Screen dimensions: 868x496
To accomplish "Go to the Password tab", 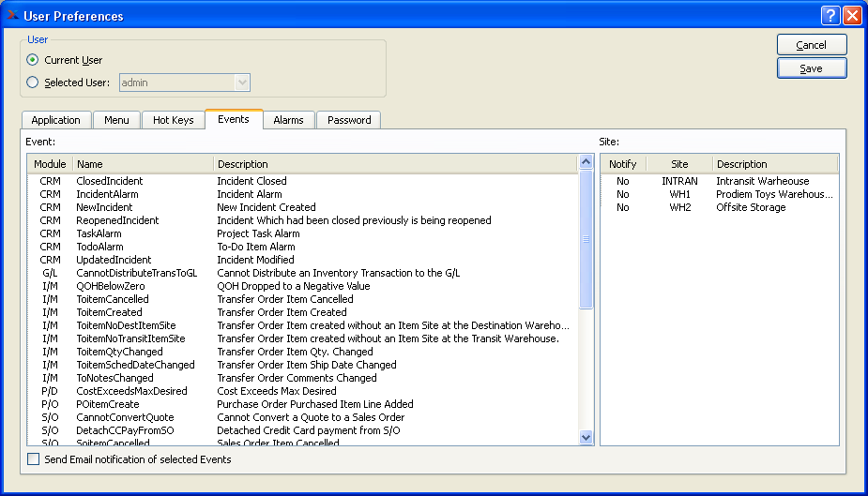I will point(348,120).
